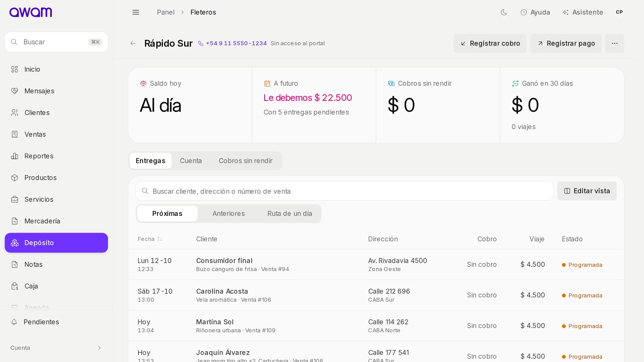Click the awam logo
Viewport: 644px width, 362px height.
[30, 12]
